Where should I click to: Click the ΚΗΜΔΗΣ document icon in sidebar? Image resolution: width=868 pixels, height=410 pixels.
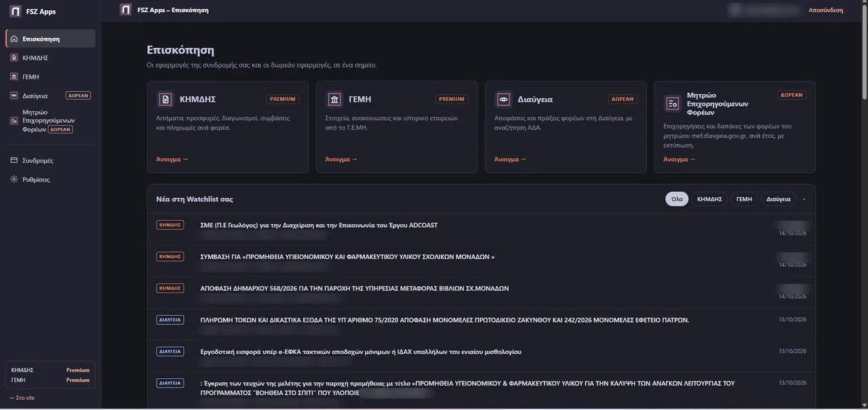(x=14, y=58)
